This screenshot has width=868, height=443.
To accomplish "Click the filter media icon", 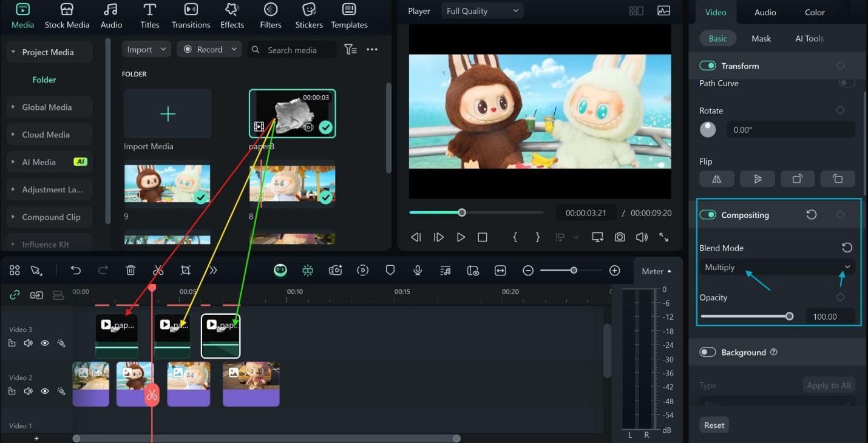I will (350, 50).
